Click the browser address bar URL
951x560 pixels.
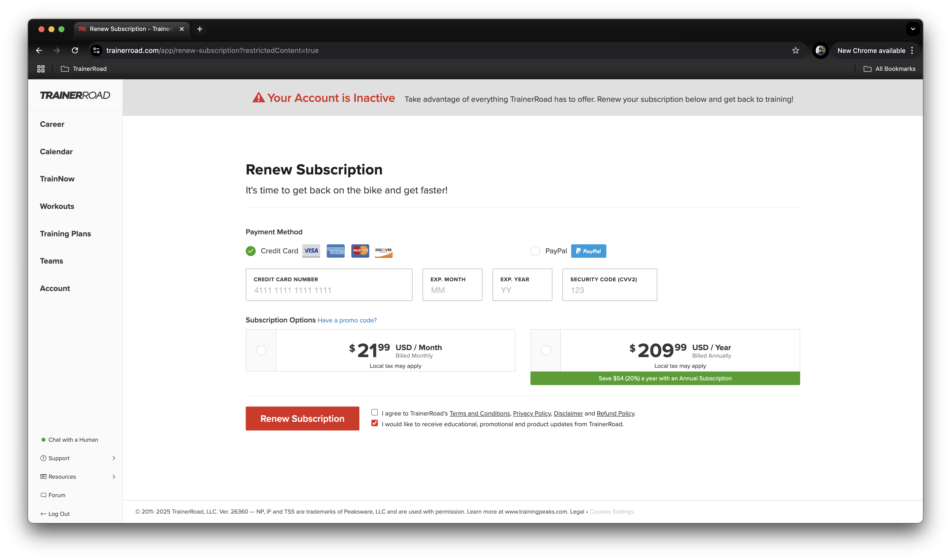click(x=212, y=50)
